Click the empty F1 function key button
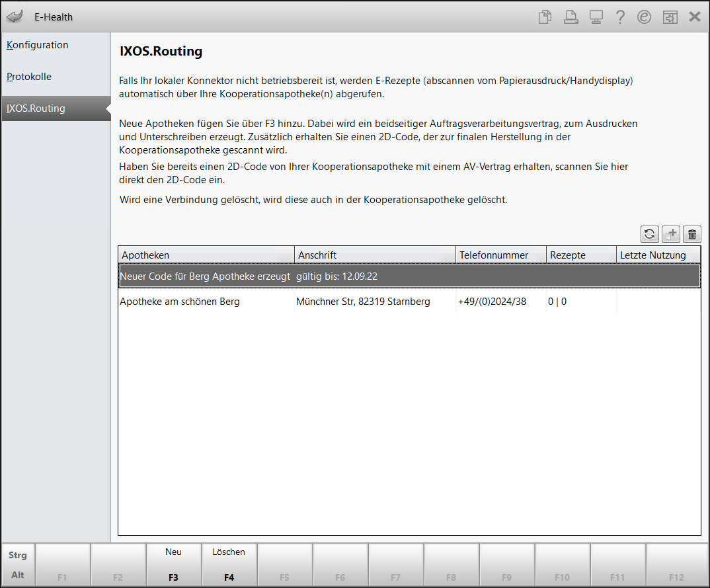The image size is (710, 588). [x=63, y=564]
